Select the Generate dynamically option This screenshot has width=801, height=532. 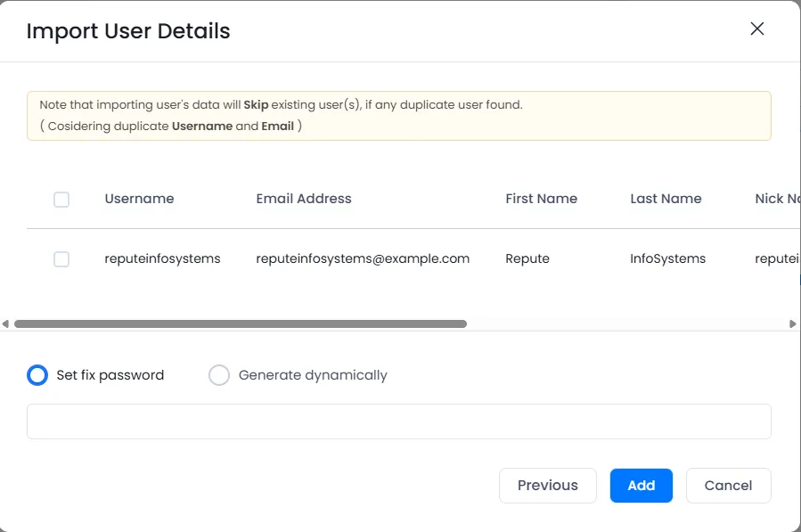coord(219,375)
